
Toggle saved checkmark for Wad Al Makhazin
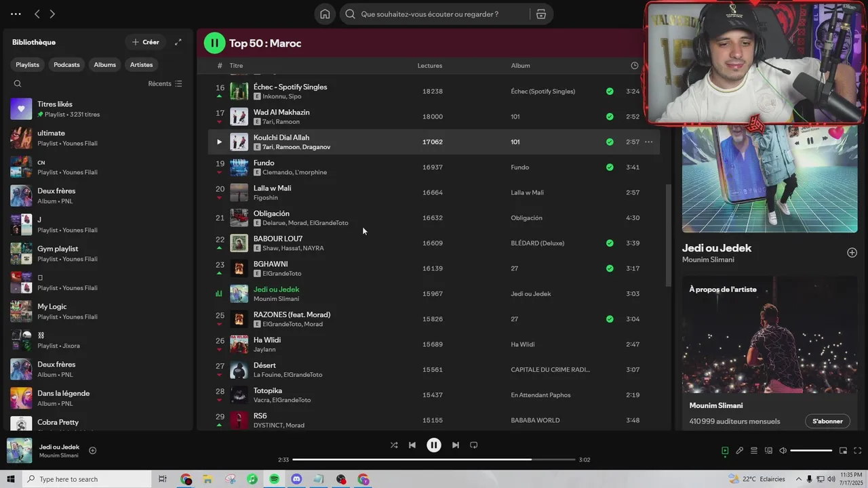point(610,117)
